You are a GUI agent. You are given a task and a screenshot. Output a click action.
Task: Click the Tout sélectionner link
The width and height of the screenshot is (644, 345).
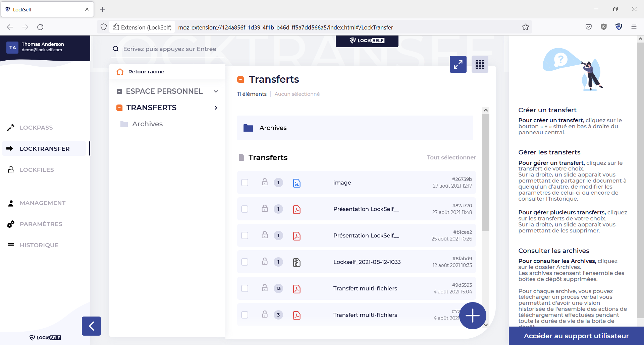pos(451,157)
